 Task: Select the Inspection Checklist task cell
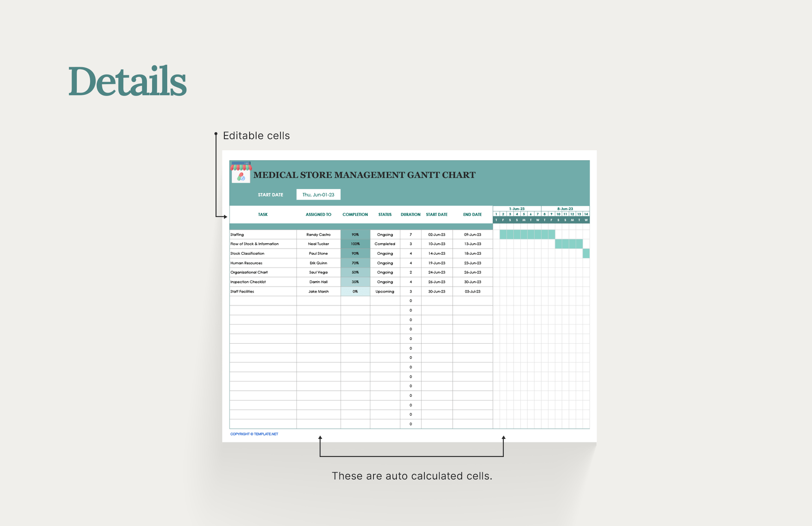(263, 282)
